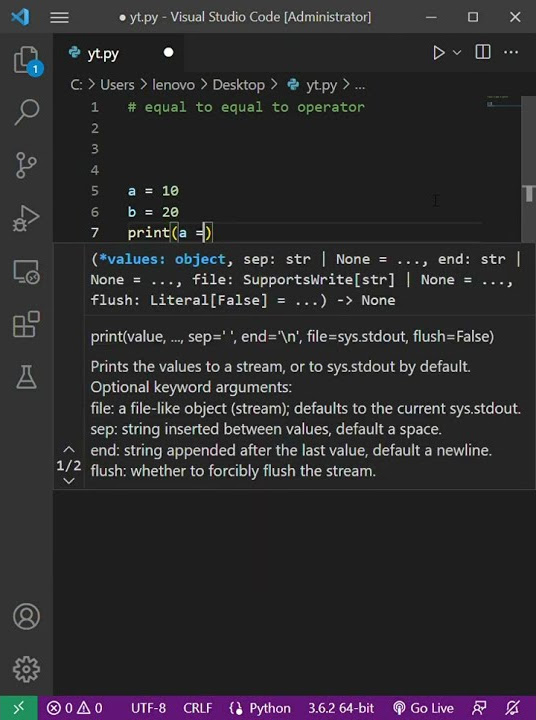Image resolution: width=536 pixels, height=720 pixels.
Task: Click the UTF-8 encoding selector
Action: coord(148,708)
